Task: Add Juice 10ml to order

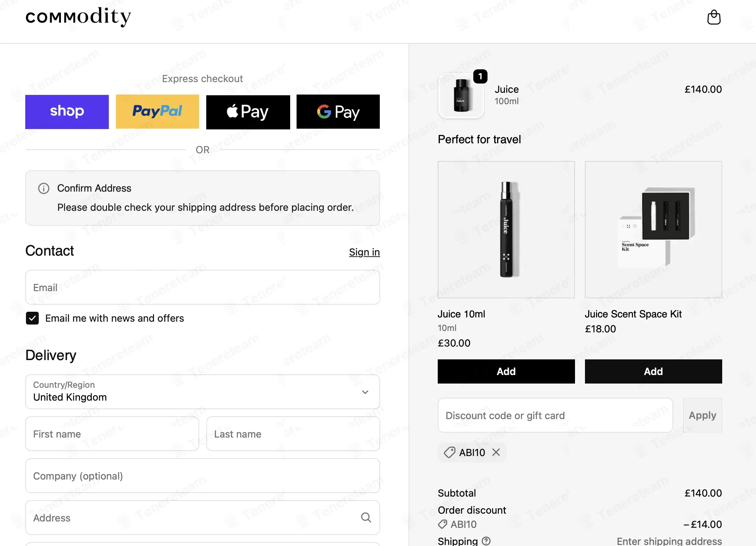Action: coord(506,371)
